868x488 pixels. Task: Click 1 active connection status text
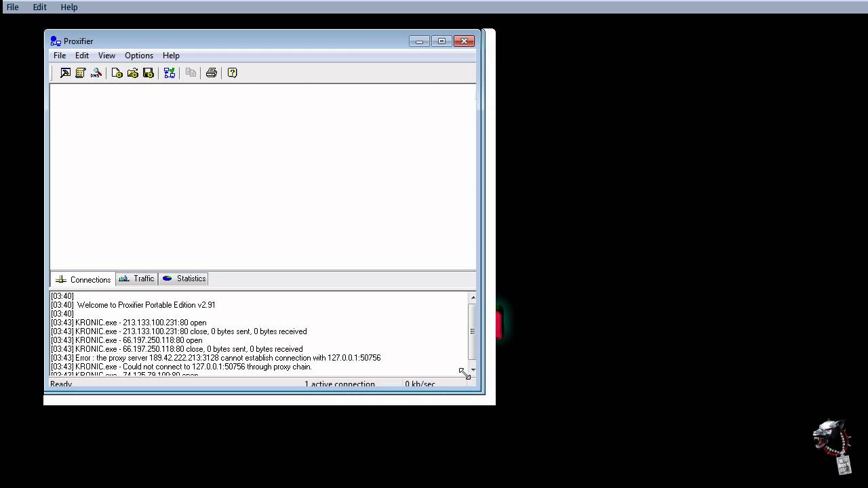point(339,384)
